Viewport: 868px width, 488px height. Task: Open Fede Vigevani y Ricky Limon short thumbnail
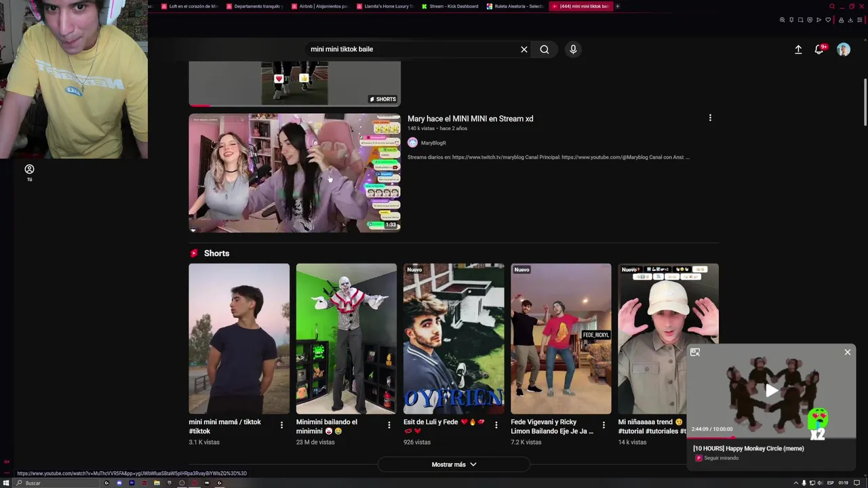pos(561,338)
